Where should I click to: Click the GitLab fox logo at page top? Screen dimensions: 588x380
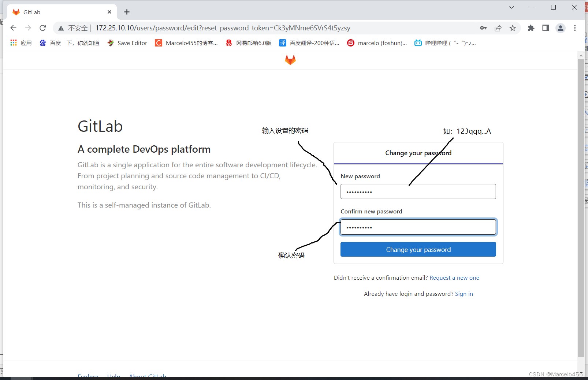(x=290, y=60)
